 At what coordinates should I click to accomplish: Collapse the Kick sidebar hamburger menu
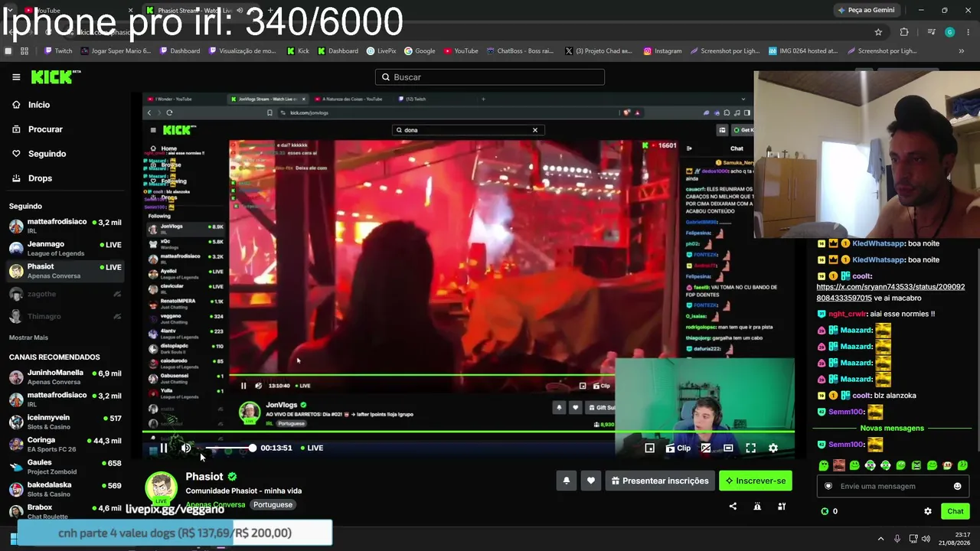click(x=16, y=77)
